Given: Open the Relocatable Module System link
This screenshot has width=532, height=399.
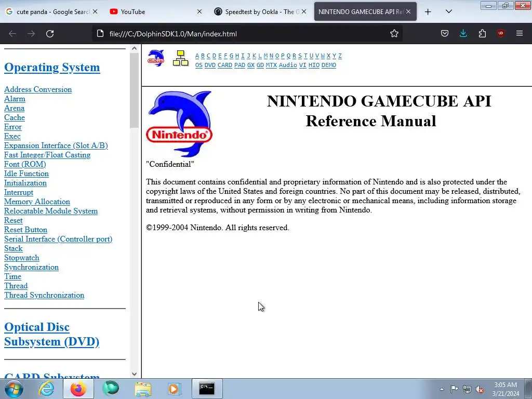Looking at the screenshot, I should 51,211.
